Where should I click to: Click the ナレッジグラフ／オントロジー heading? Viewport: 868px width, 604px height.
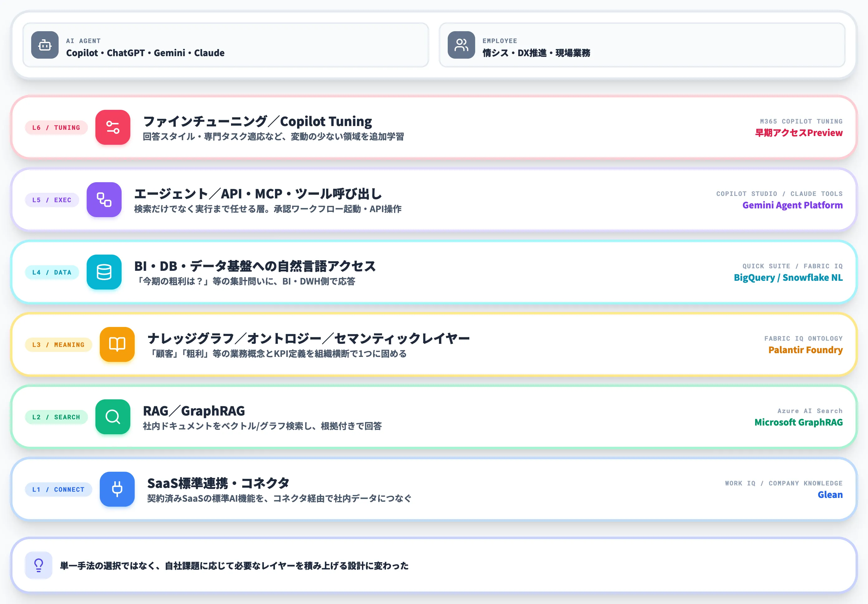308,338
